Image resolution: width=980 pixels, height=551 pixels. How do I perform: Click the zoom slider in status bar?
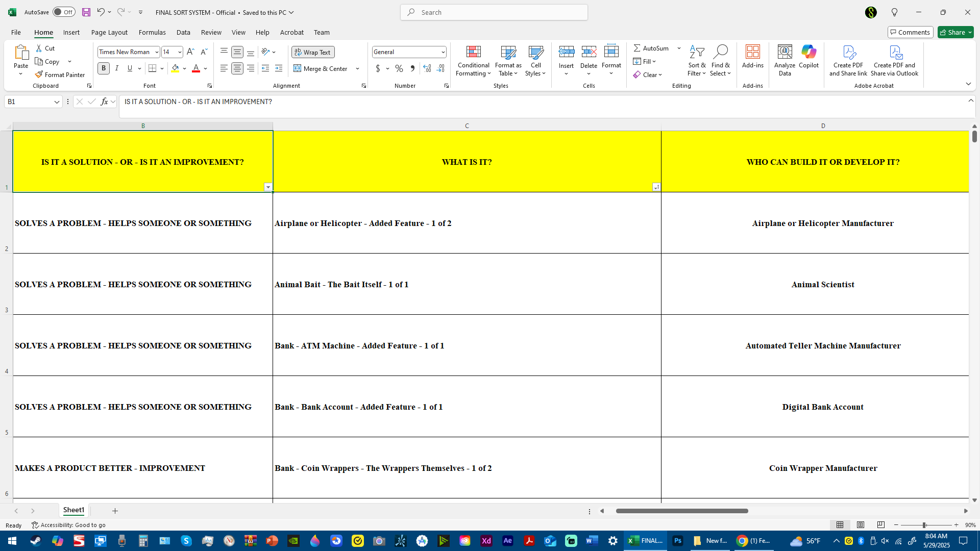(x=924, y=525)
